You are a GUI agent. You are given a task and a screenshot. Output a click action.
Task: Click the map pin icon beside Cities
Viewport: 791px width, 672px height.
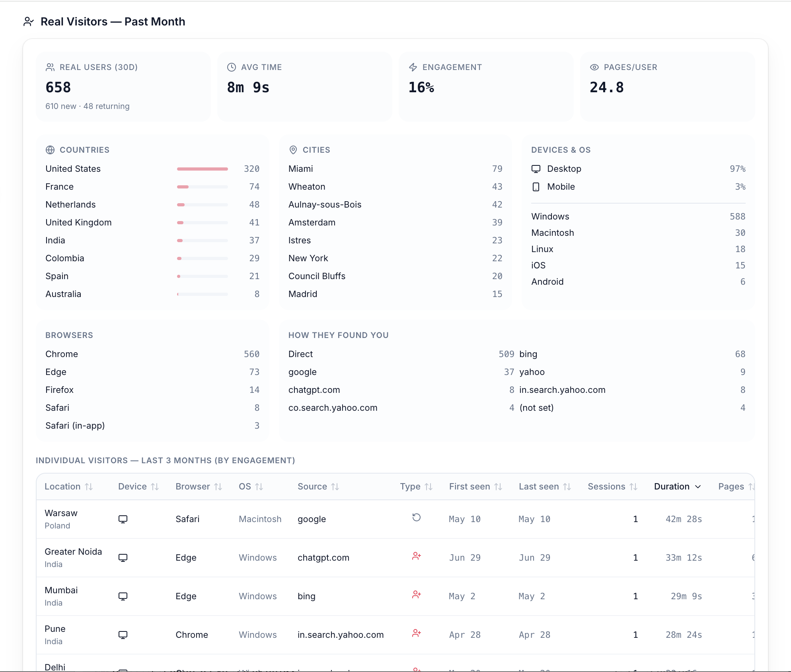(293, 150)
